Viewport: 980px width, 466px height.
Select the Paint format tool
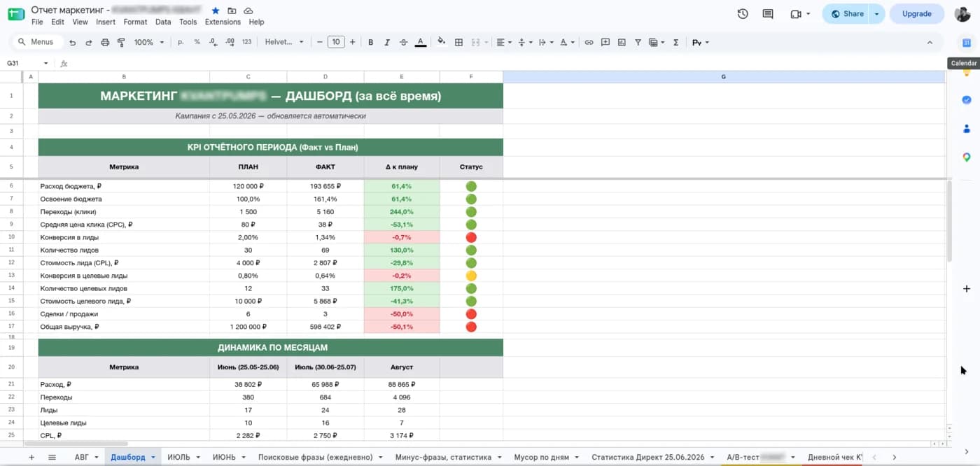(x=121, y=43)
